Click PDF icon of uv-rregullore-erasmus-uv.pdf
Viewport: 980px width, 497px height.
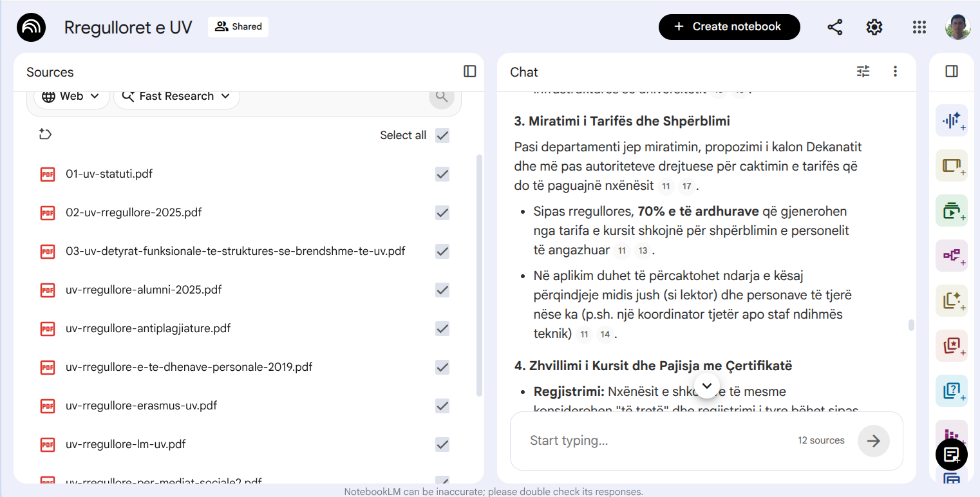point(48,406)
